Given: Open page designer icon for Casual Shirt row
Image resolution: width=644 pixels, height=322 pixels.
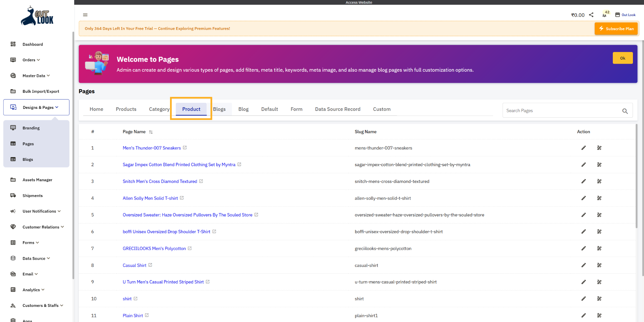Looking at the screenshot, I should (599, 265).
